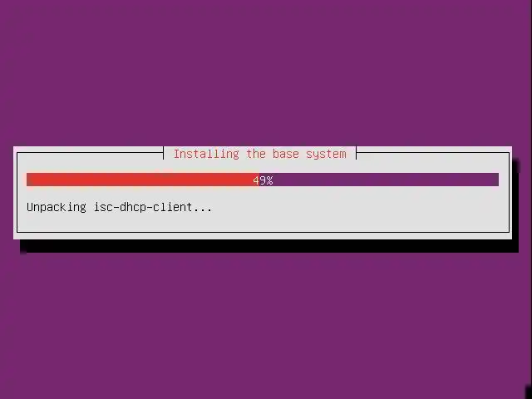Select the isc-dhcp-client package name
Image resolution: width=532 pixels, height=399 pixels.
tap(142, 207)
